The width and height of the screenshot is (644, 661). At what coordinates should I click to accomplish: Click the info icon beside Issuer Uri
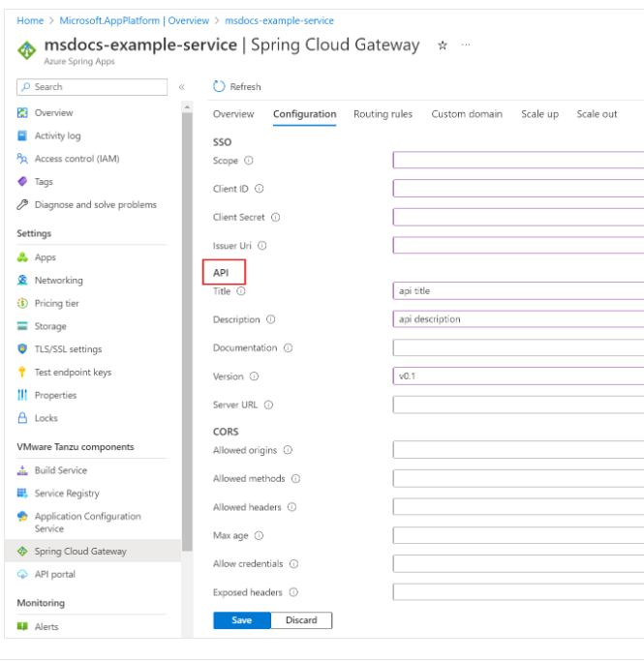(x=261, y=246)
